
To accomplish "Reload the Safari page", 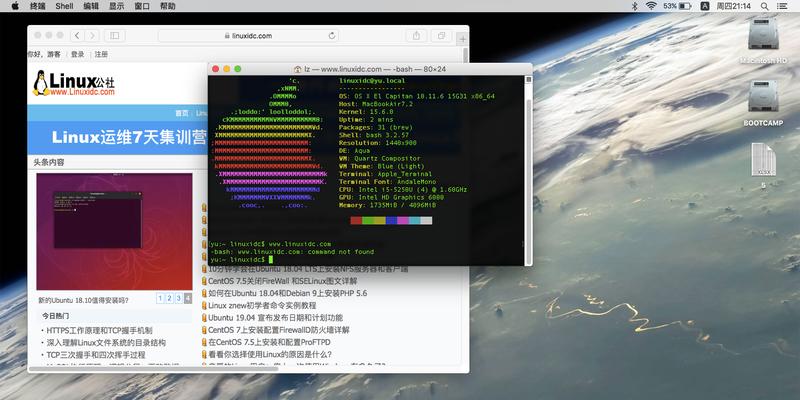I will [x=332, y=36].
